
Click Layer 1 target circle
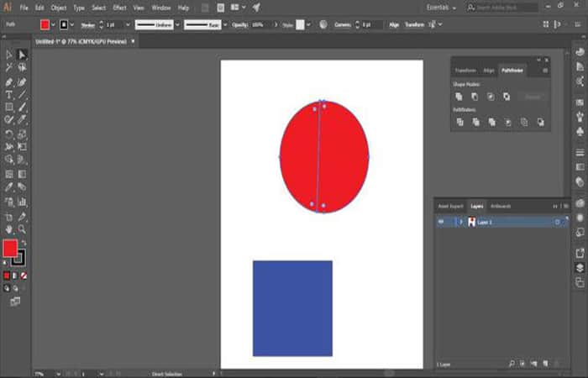coord(557,222)
